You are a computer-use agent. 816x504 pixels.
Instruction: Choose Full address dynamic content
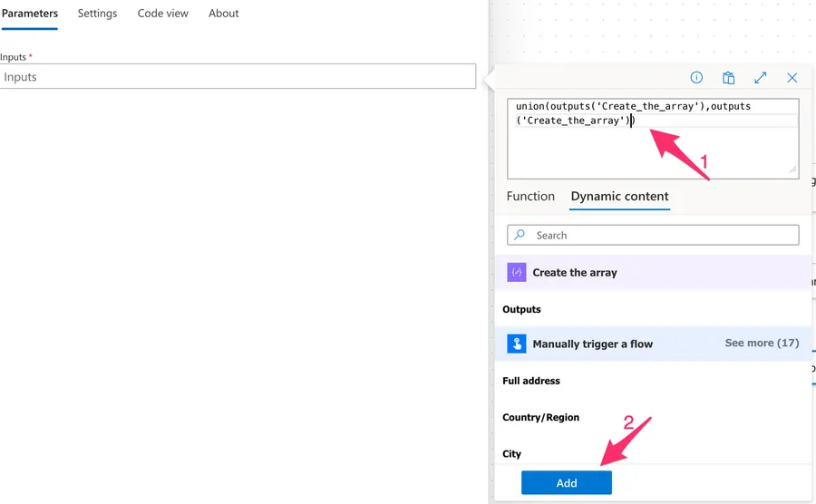point(531,381)
